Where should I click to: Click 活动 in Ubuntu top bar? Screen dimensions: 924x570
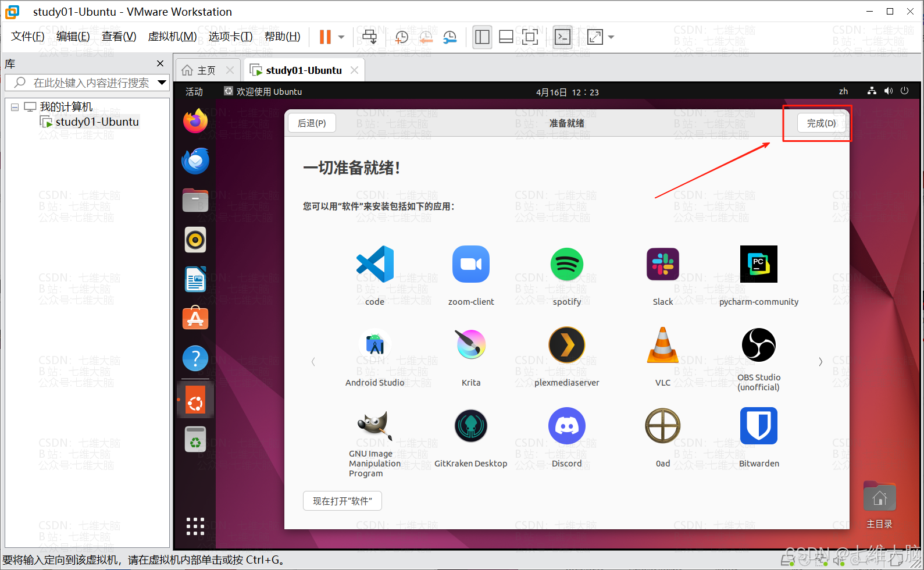(194, 92)
